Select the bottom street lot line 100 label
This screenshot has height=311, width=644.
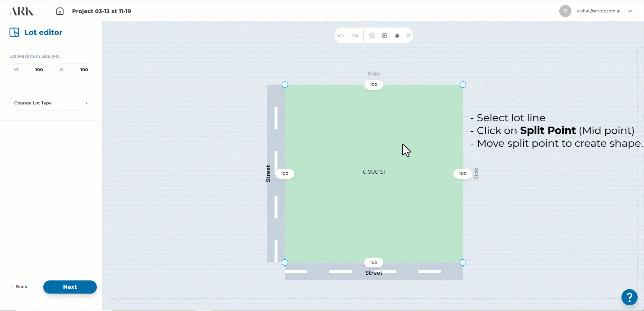373,262
